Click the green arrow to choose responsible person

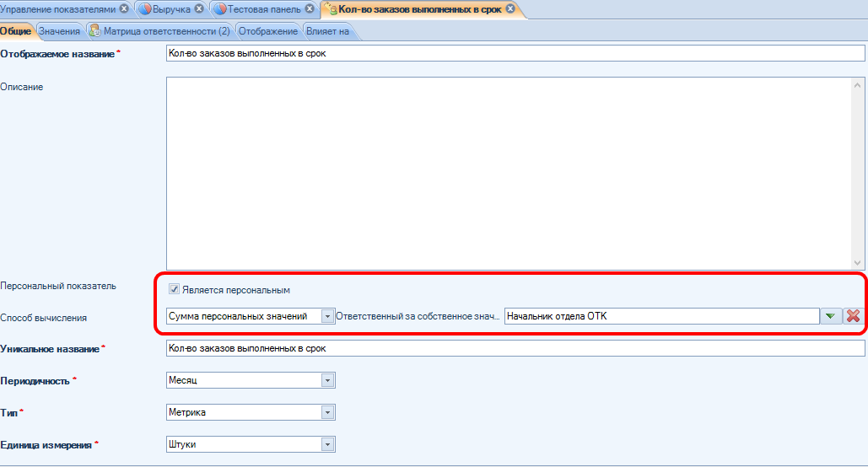[x=830, y=315]
